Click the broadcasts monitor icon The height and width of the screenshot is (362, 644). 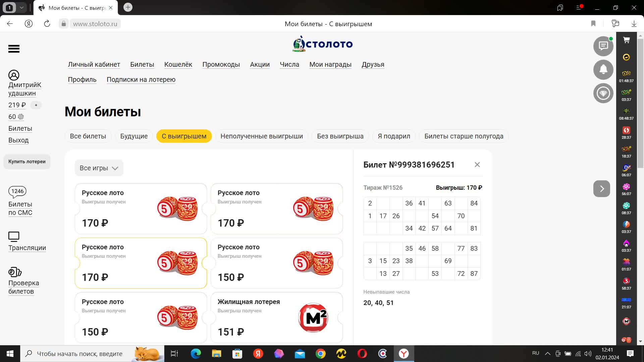[x=14, y=237]
